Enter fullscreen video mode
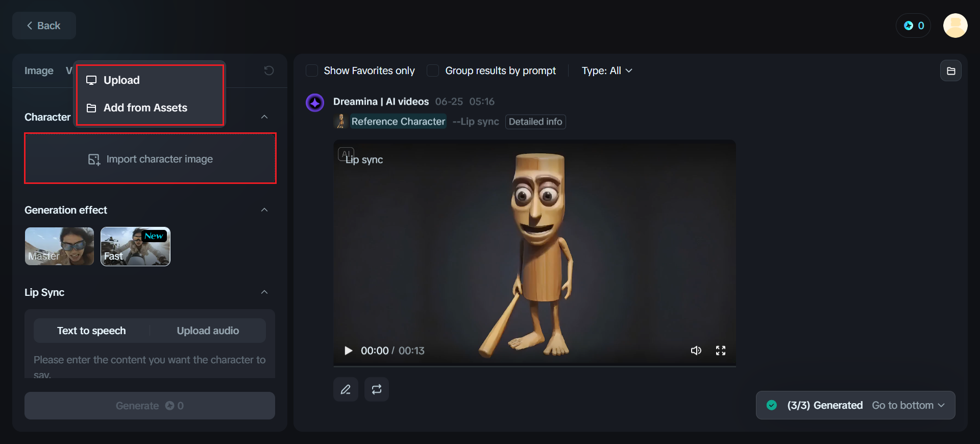 [x=721, y=350]
